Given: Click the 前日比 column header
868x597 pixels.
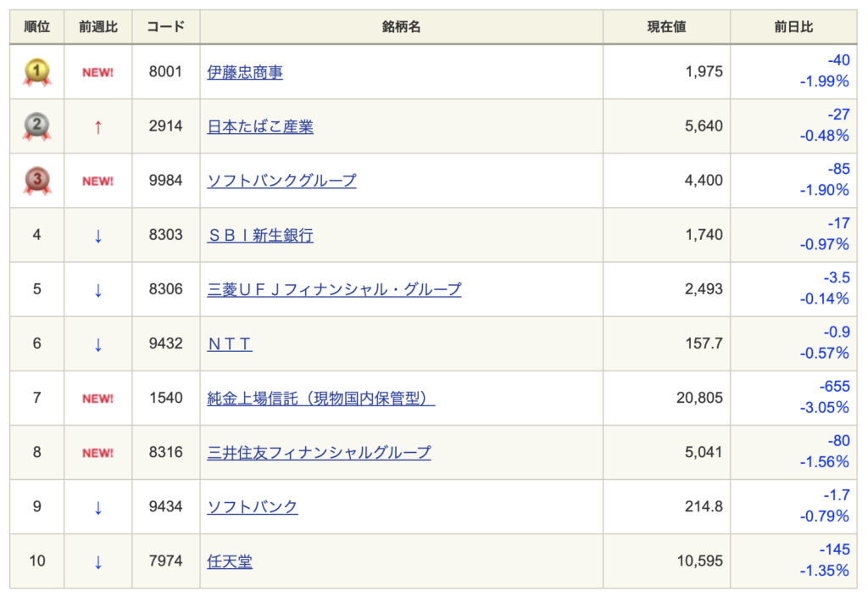Looking at the screenshot, I should pos(793,27).
